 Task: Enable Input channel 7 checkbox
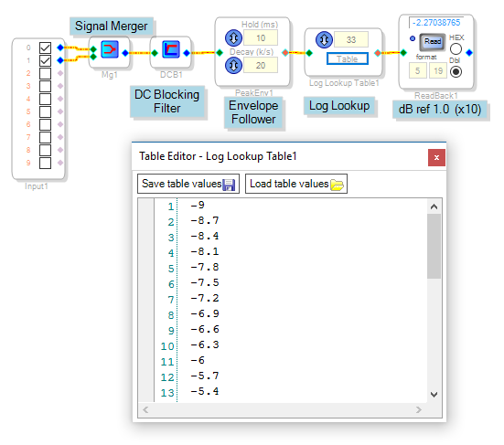tap(45, 137)
